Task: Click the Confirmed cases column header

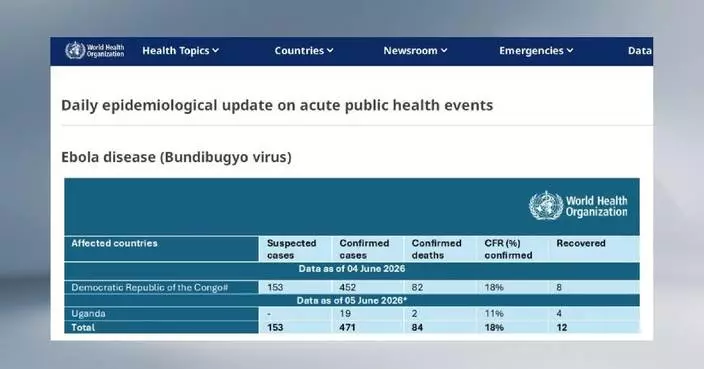Action: point(364,249)
